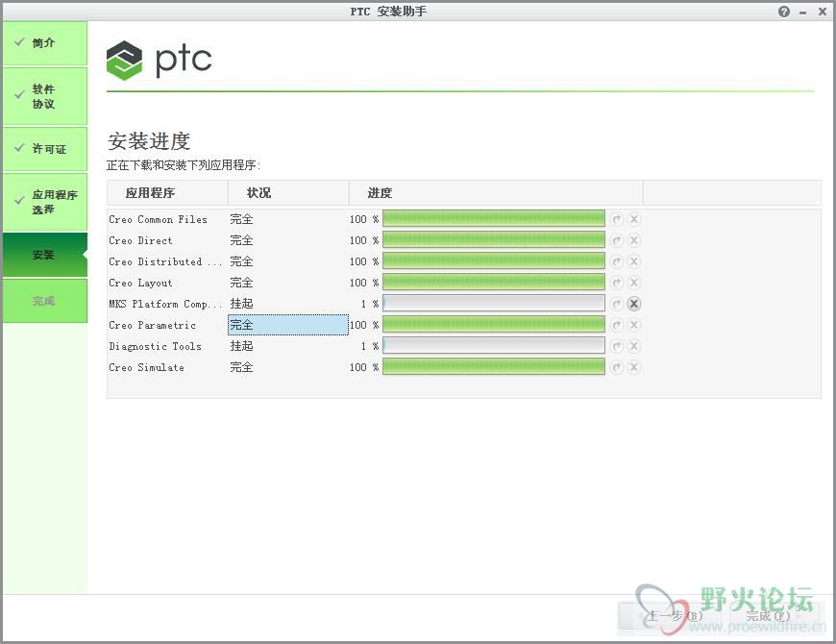Screen dimensions: 836x644
Task: Click the Creo Direct progress bar
Action: coord(494,240)
